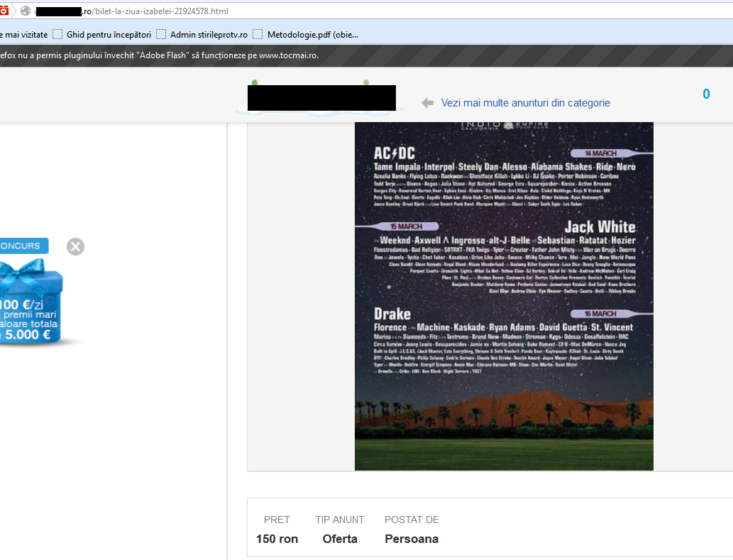Viewport: 733px width, 560px height.
Task: Click the icon beside 'Ghid pentru începători'
Action: [57, 34]
